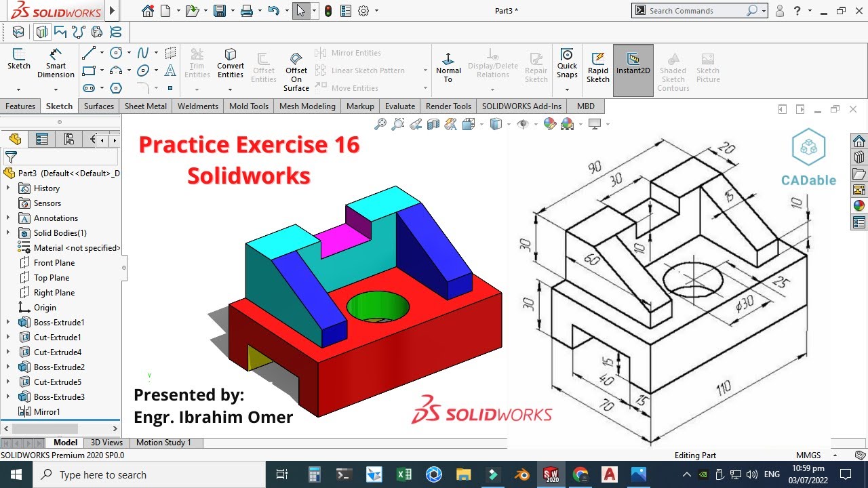
Task: Click Material <not specified> item
Action: click(x=77, y=248)
